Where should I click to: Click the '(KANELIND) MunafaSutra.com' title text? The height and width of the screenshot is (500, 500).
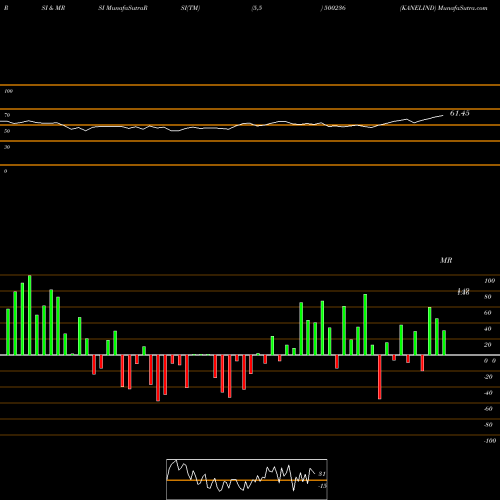443,8
